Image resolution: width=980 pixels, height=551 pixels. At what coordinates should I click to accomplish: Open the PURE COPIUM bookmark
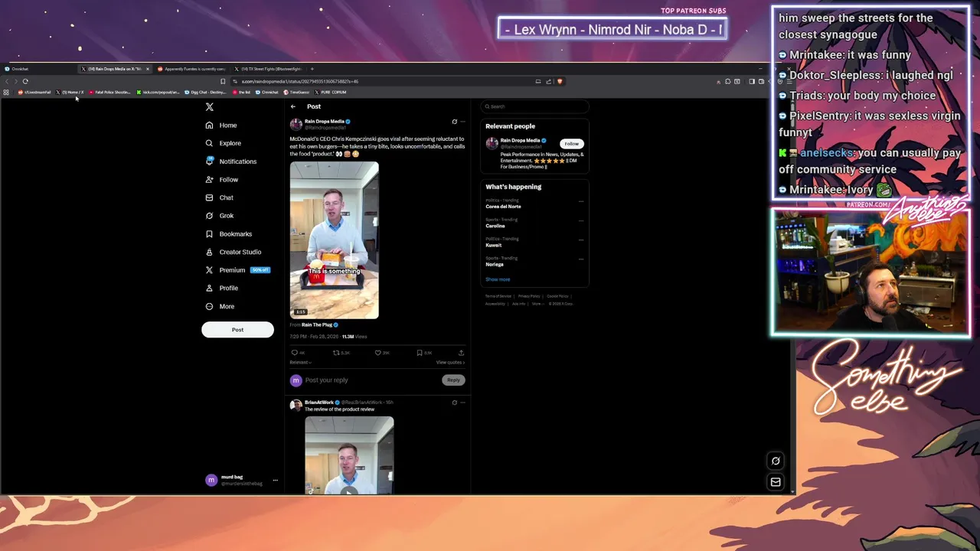(330, 93)
